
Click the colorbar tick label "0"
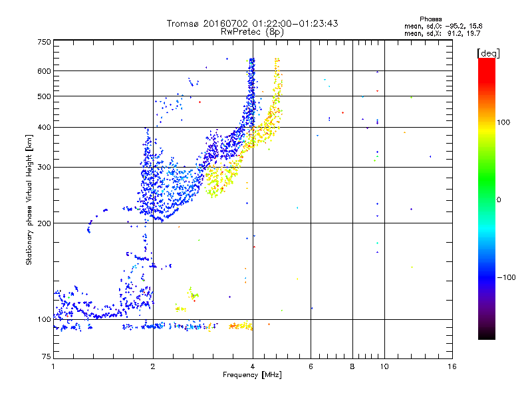[x=499, y=200]
